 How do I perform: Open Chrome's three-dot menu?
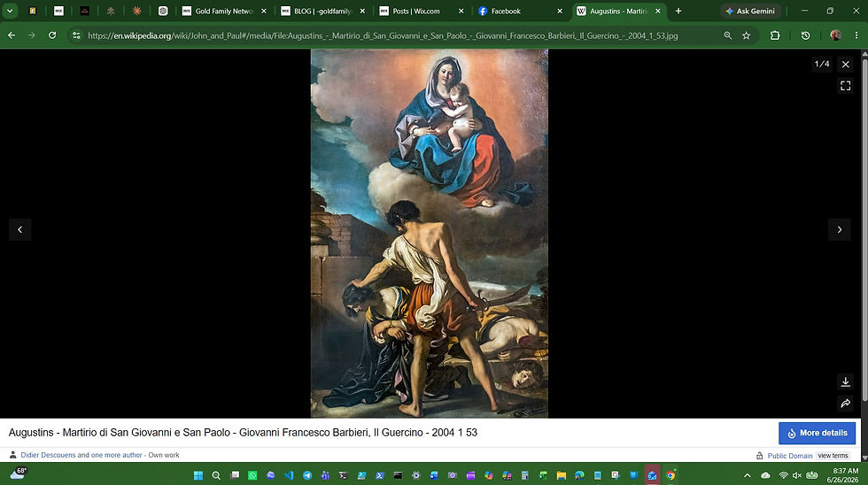856,35
